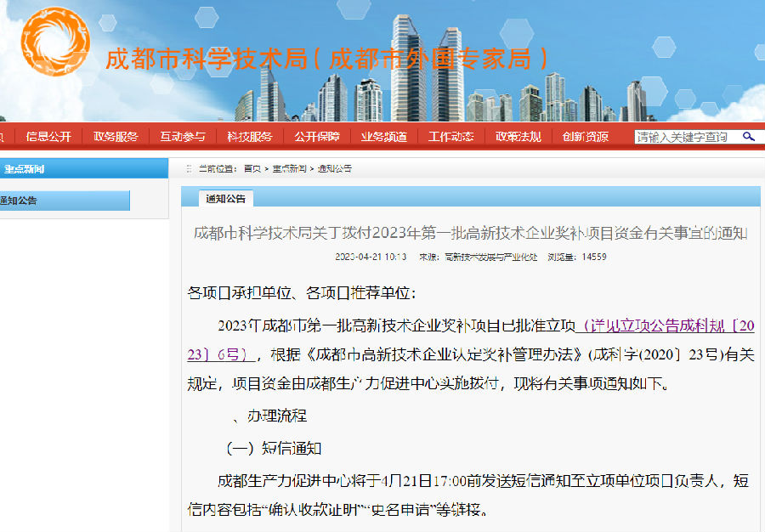Click the 通知公告 breadcrumb link
This screenshot has width=765, height=532.
(x=335, y=169)
